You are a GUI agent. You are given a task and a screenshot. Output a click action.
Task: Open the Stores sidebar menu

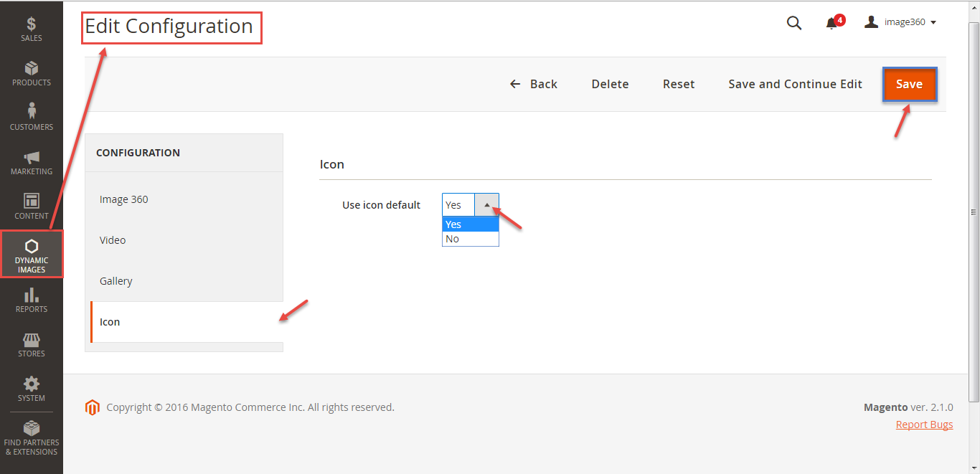[x=32, y=345]
